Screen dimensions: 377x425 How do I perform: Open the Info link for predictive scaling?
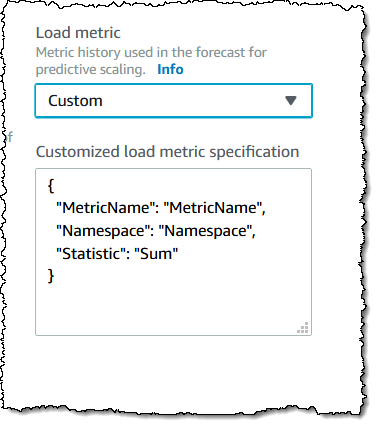(x=170, y=69)
